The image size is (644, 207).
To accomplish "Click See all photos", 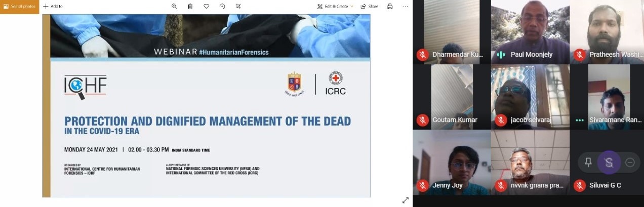I will click(19, 7).
